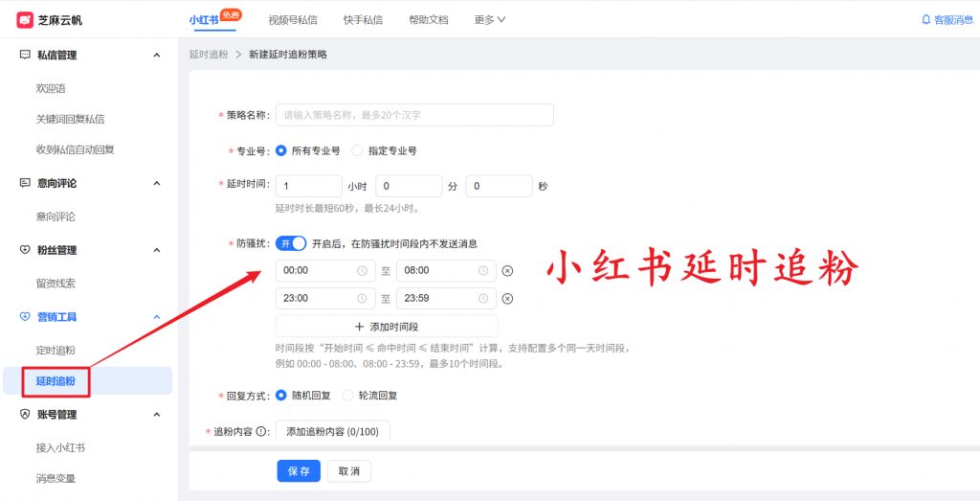The width and height of the screenshot is (980, 501).
Task: Click clock icon in the 00:00 field
Action: pyautogui.click(x=362, y=271)
